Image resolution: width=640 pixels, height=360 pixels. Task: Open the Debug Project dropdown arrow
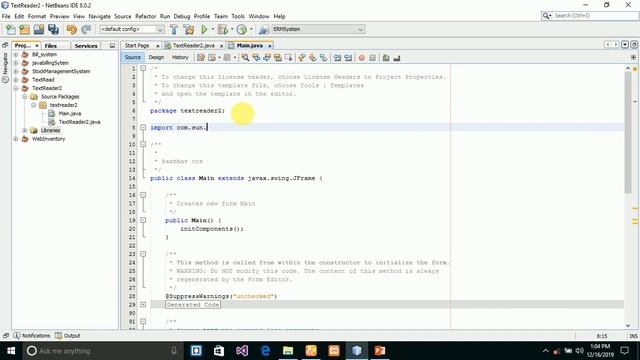click(x=232, y=29)
